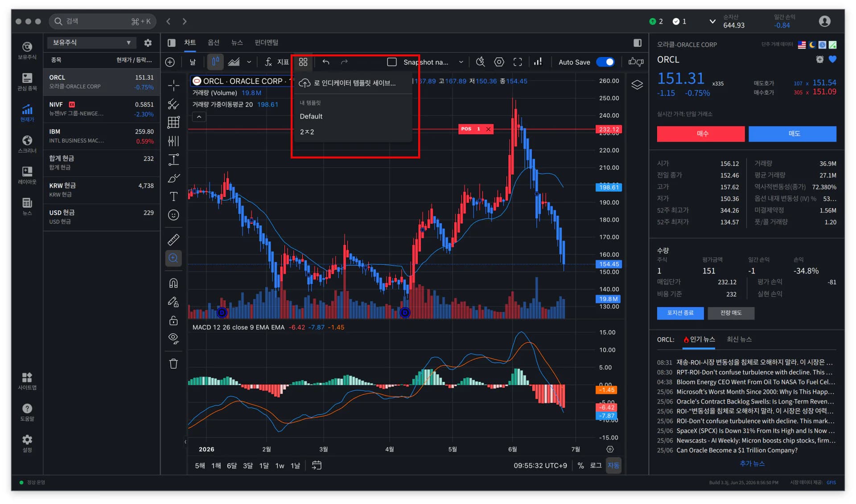Select the trend line drawing tool
Image resolution: width=856 pixels, height=504 pixels.
pyautogui.click(x=173, y=104)
